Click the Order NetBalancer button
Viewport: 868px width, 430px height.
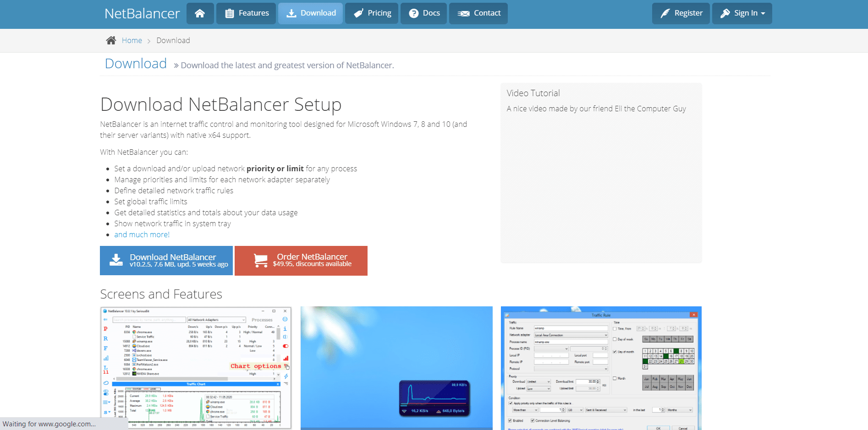click(301, 261)
